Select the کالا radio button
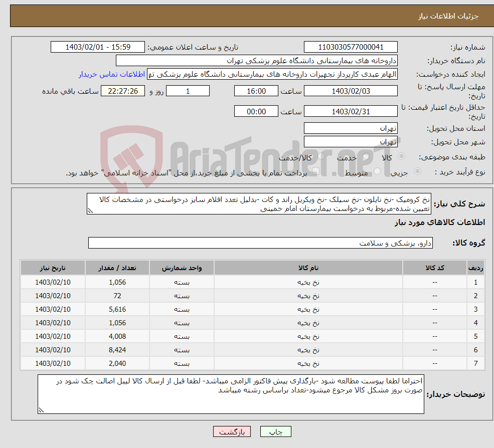This screenshot has width=494, height=448. (x=401, y=156)
